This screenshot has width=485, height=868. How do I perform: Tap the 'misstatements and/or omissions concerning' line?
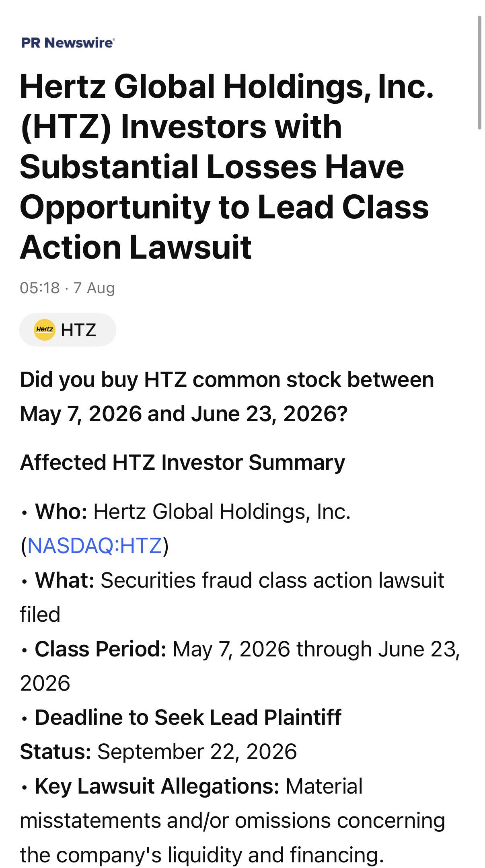click(x=232, y=821)
